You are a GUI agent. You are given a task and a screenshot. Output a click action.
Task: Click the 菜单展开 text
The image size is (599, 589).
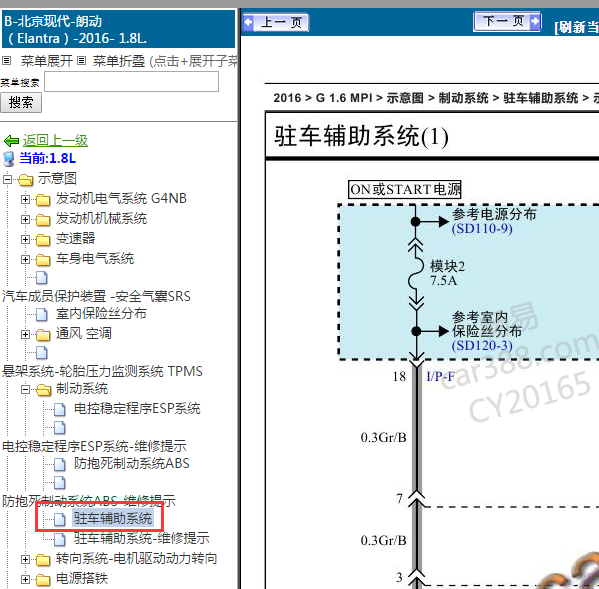[x=47, y=61]
